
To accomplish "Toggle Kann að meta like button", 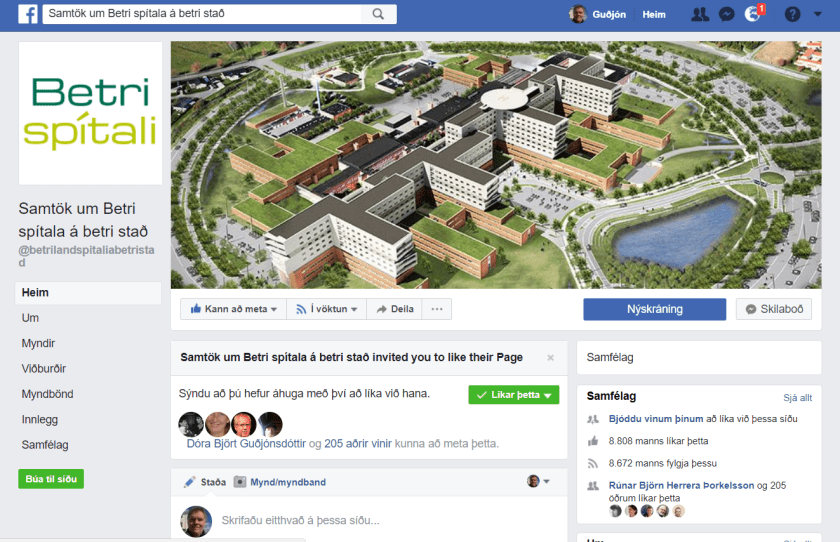I will pyautogui.click(x=234, y=309).
